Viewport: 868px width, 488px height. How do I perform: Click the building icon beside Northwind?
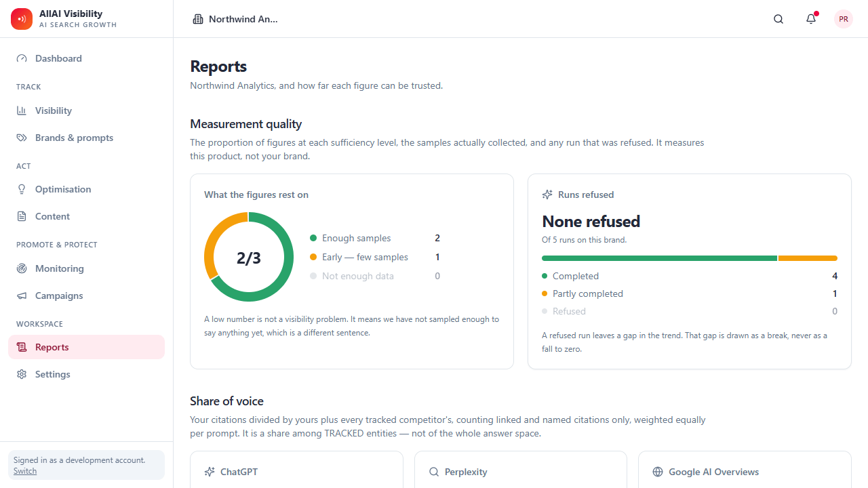198,19
